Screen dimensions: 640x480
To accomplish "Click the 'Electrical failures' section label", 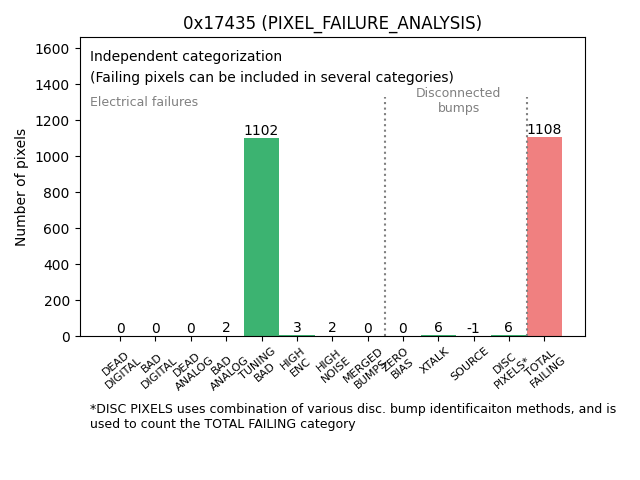I will [144, 102].
